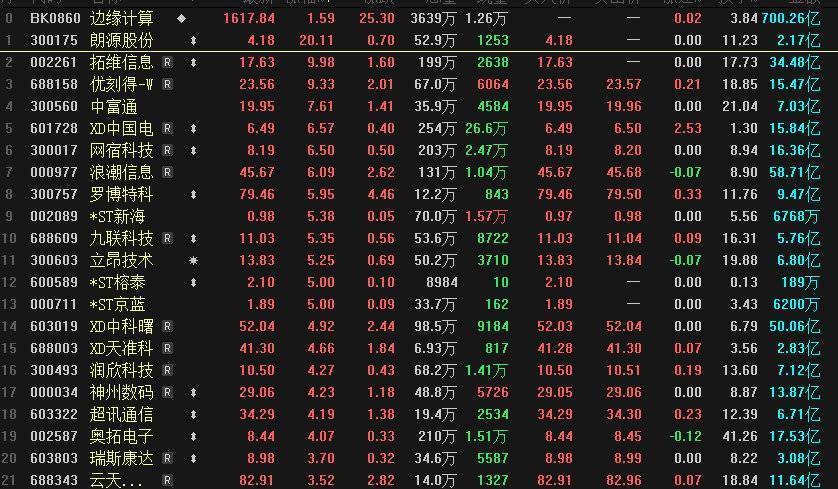
Task: Open stock name 九联科技
Action: [121, 238]
